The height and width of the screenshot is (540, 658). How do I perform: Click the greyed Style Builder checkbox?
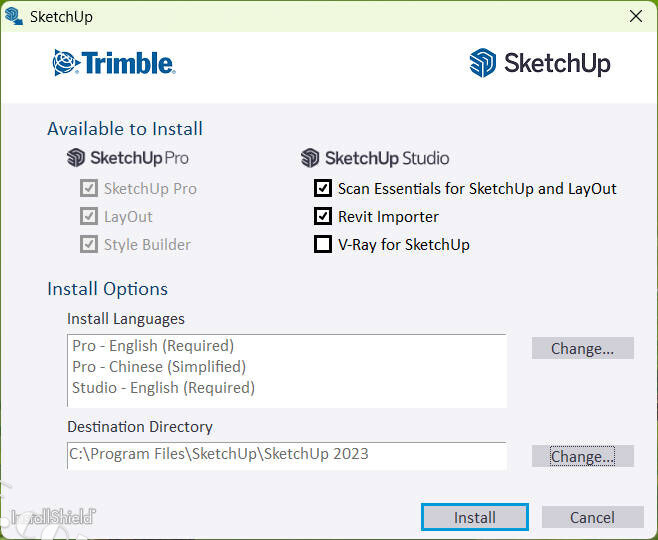(89, 244)
